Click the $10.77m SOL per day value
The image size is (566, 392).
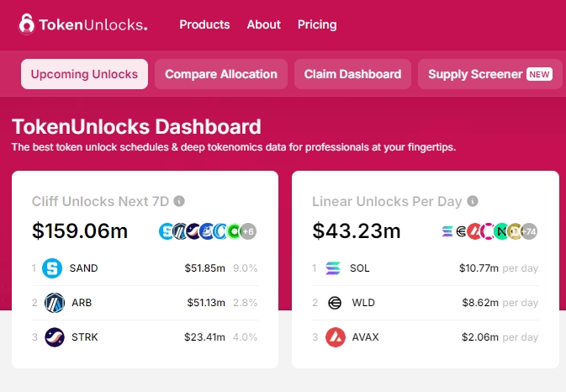point(479,268)
